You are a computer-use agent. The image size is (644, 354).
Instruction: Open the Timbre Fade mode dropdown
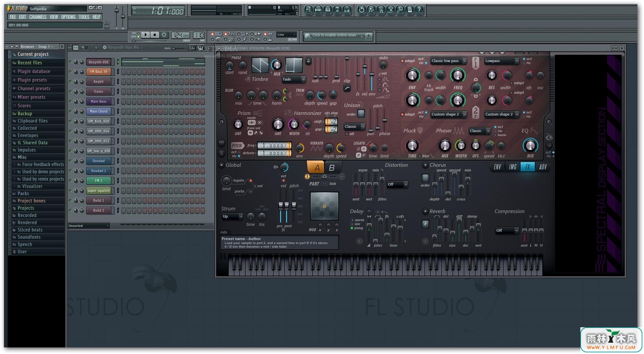coord(294,79)
